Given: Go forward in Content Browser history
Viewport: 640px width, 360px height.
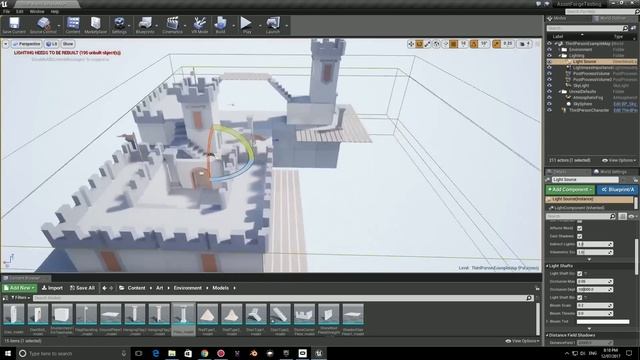Looking at the screenshot, I should point(111,288).
